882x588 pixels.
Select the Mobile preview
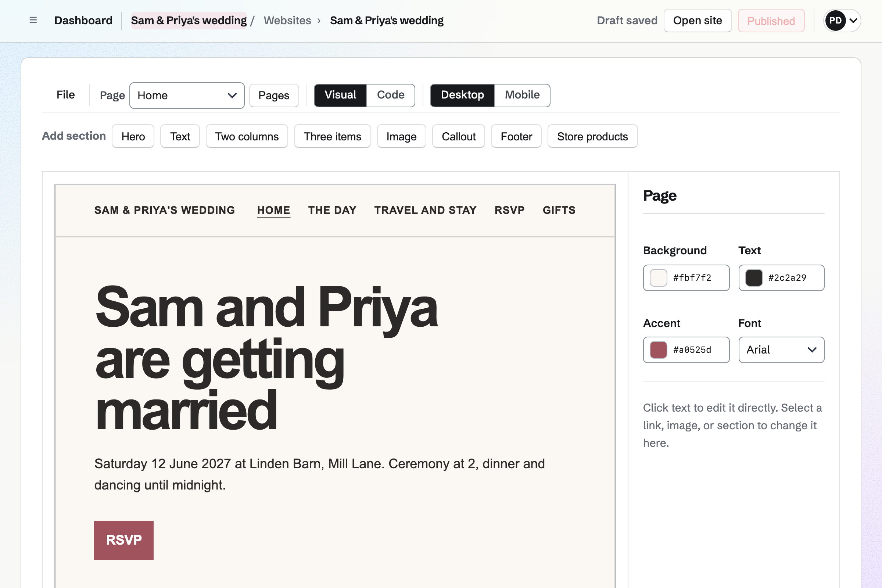point(522,95)
